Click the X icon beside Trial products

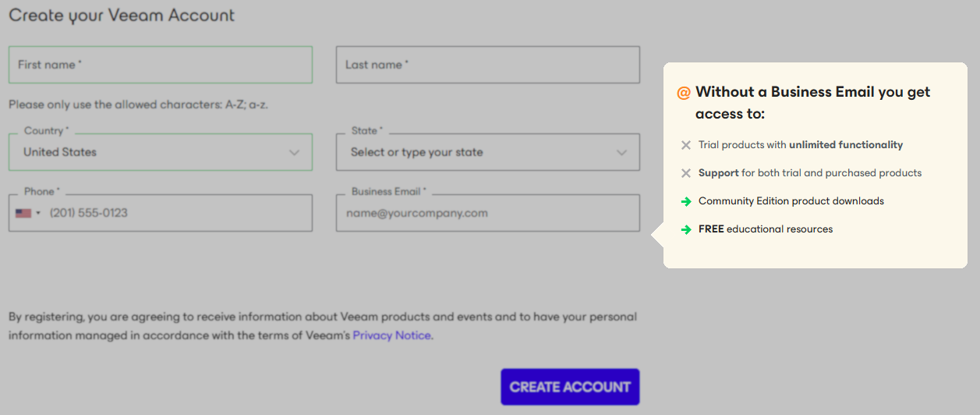pyautogui.click(x=686, y=145)
